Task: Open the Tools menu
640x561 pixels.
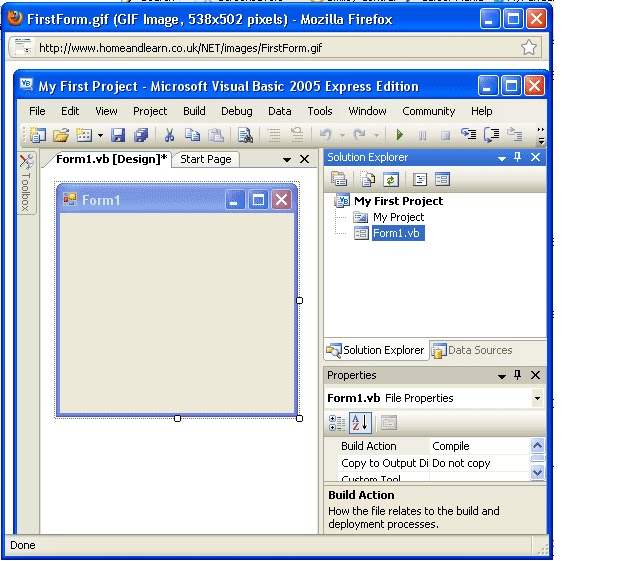Action: point(320,111)
